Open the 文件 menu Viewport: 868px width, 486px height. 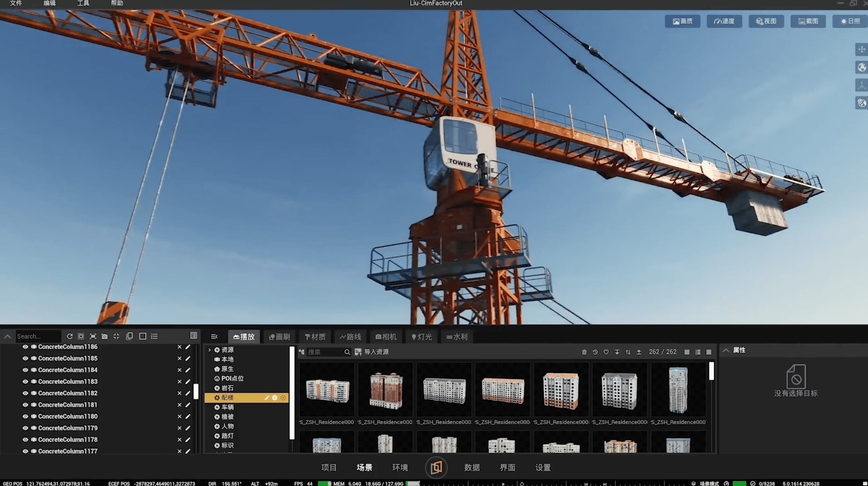click(16, 4)
